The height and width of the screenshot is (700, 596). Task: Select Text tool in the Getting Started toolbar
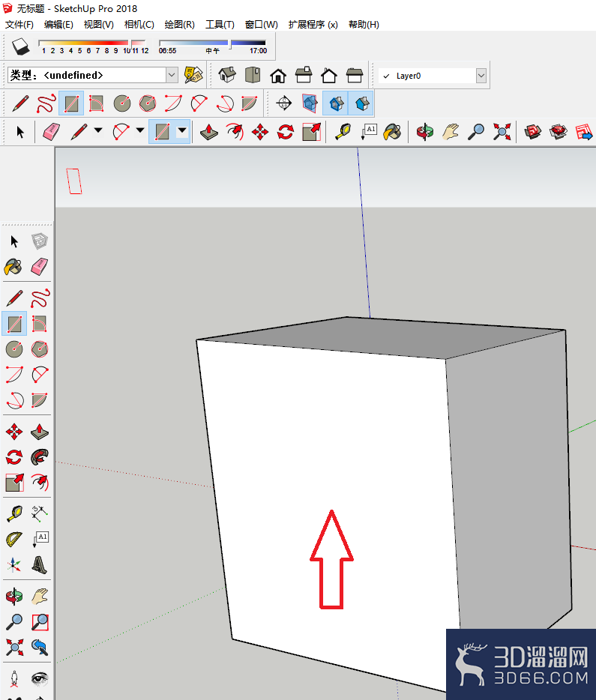tap(369, 132)
